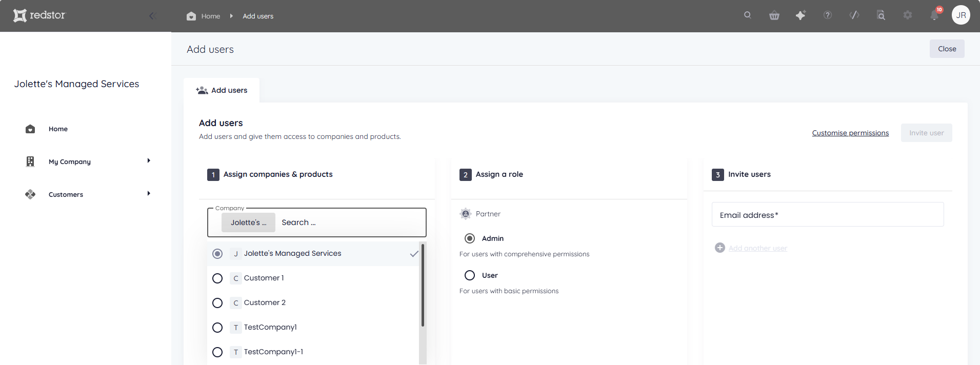This screenshot has height=365, width=980.
Task: Click the Assign a role heading
Action: (499, 174)
